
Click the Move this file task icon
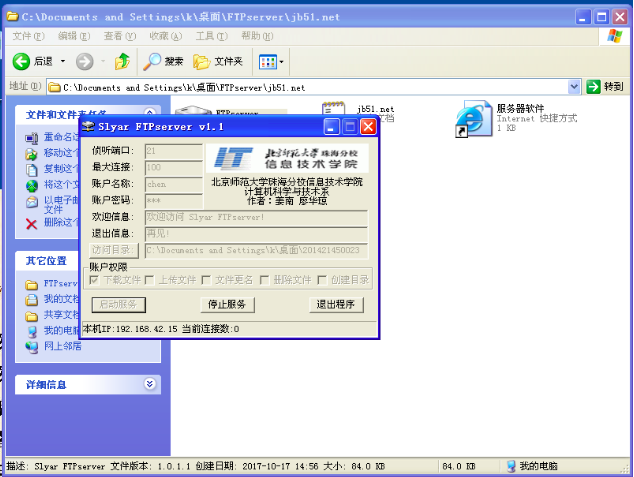click(x=31, y=154)
